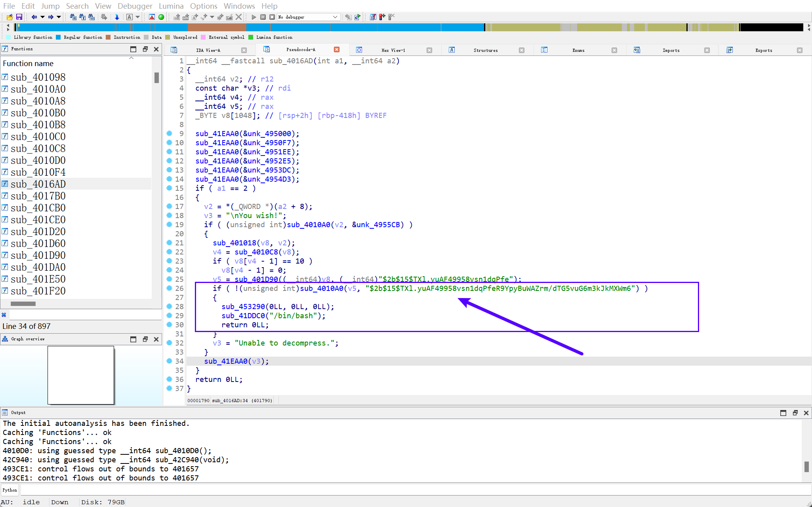Image resolution: width=812 pixels, height=507 pixels.
Task: Close the Hex View-1 tab
Action: pyautogui.click(x=429, y=50)
